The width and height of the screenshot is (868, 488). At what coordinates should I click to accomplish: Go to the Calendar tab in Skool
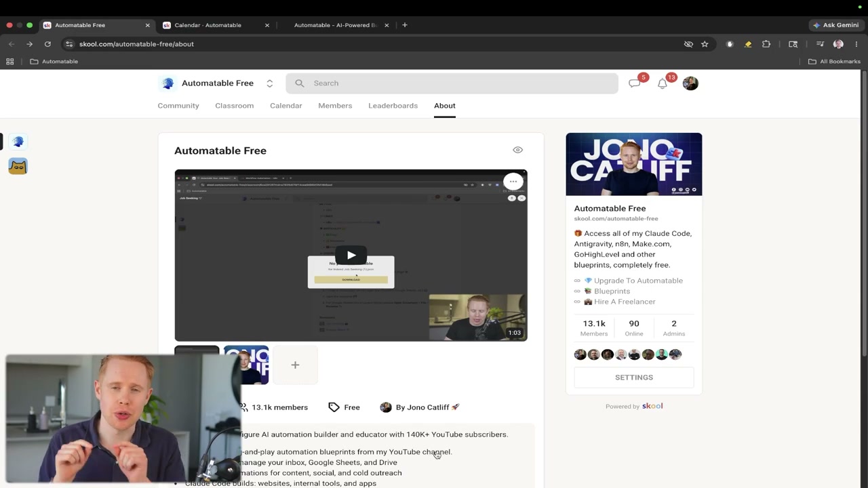pos(286,106)
